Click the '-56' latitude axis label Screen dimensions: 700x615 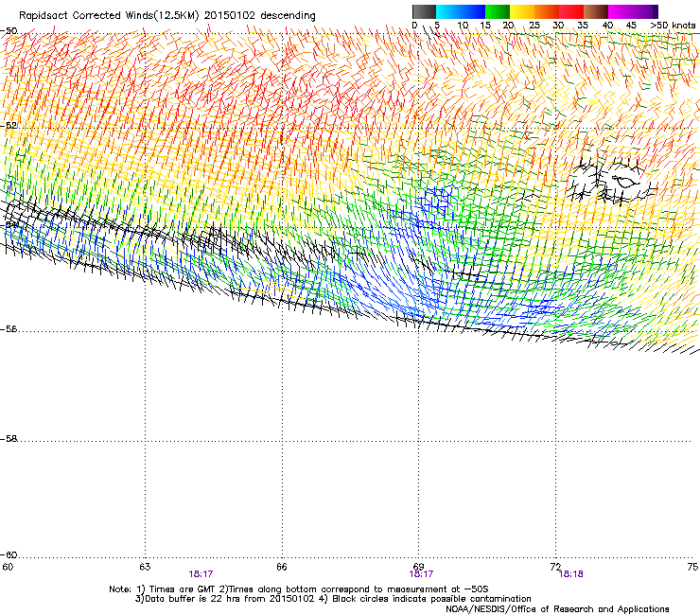[x=9, y=328]
